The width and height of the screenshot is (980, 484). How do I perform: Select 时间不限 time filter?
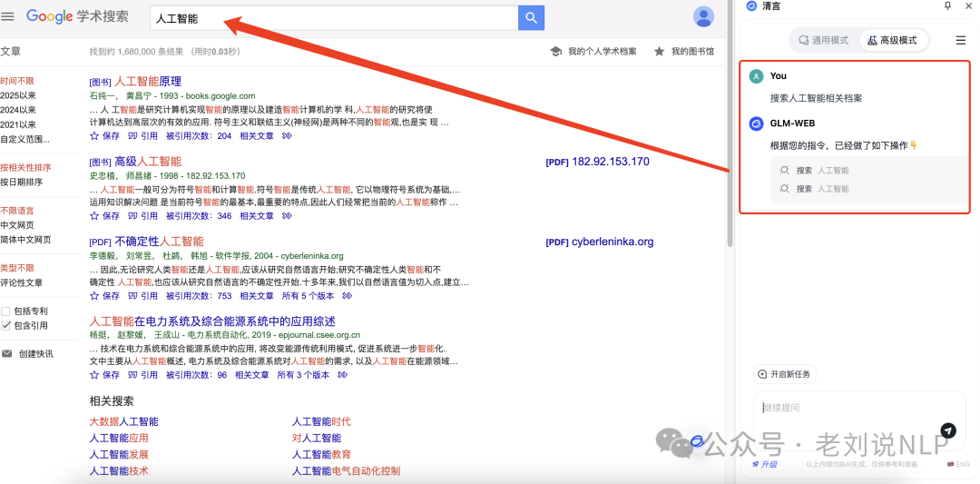coord(17,82)
